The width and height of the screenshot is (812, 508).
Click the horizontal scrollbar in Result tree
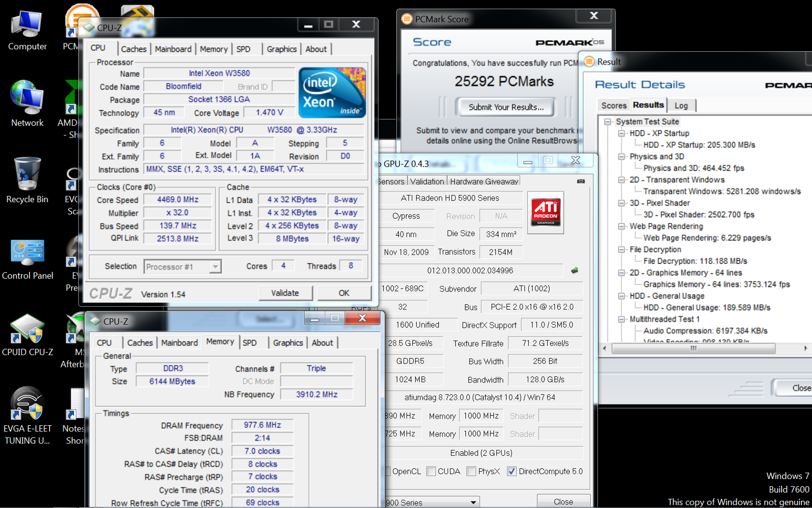pyautogui.click(x=693, y=348)
